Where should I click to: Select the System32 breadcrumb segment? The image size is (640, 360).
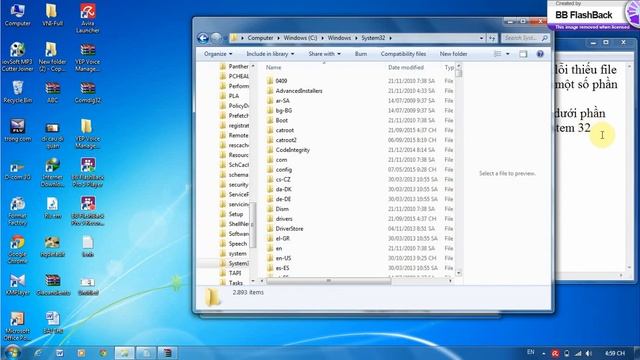coord(373,38)
